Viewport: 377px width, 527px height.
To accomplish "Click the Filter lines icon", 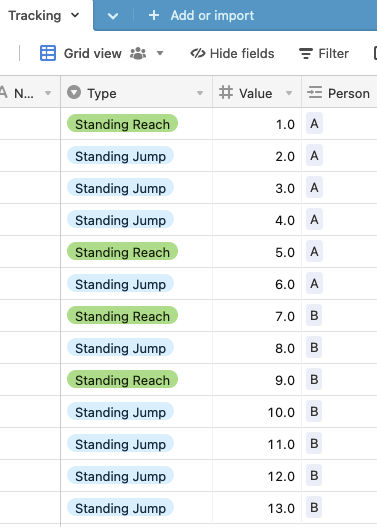I will point(306,53).
